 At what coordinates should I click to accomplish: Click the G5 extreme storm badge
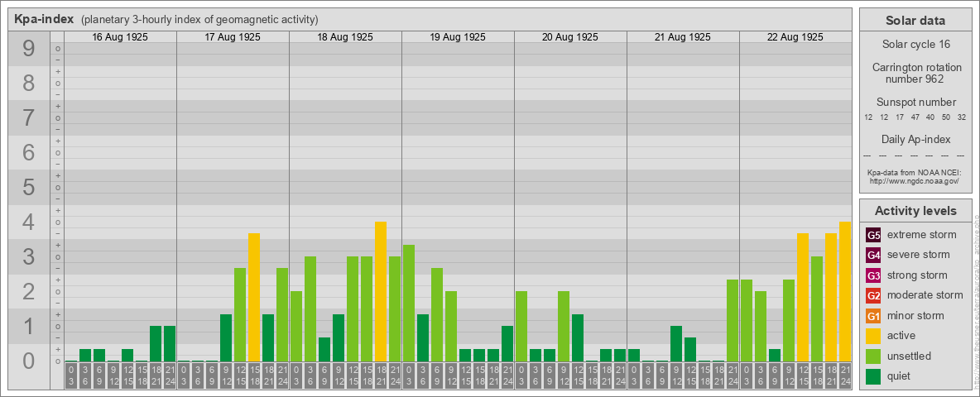[x=873, y=235]
